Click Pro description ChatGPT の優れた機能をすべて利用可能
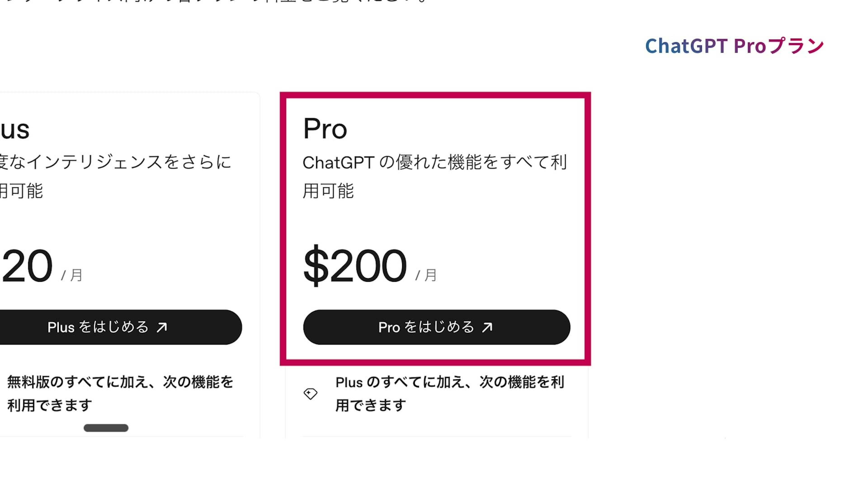Viewport: 868px width, 488px height. [434, 162]
